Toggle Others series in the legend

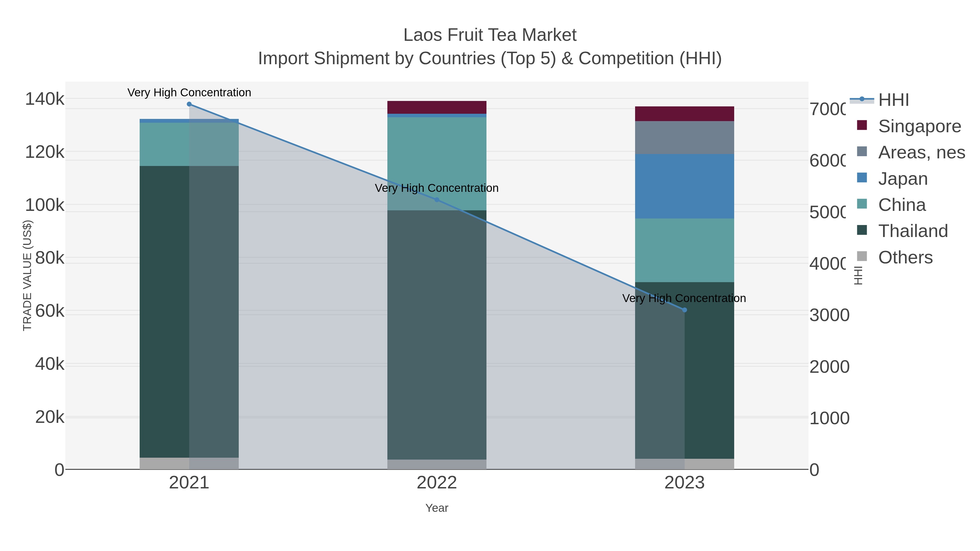(x=895, y=257)
